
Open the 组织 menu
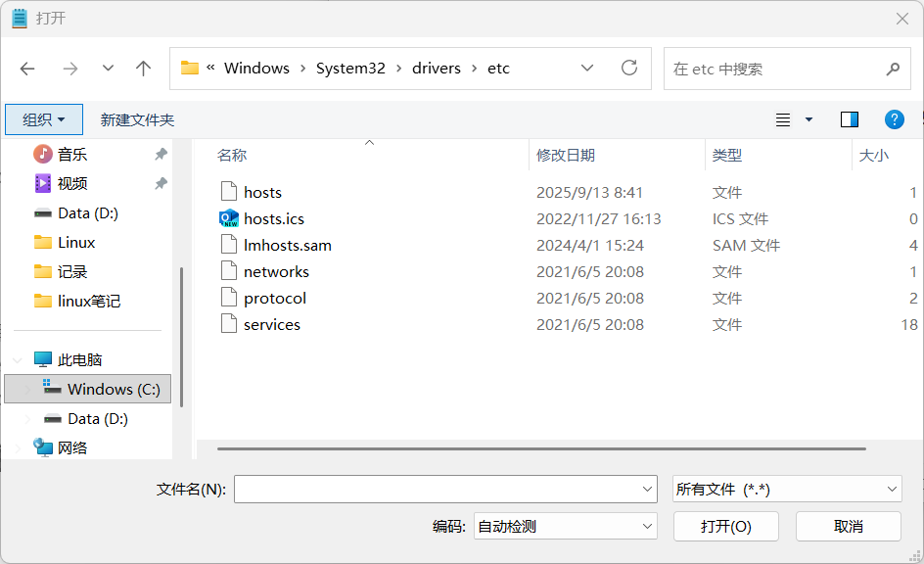44,119
